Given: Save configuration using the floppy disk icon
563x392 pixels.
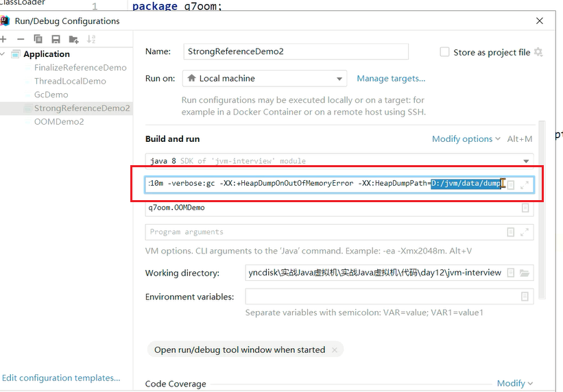Looking at the screenshot, I should coord(56,39).
